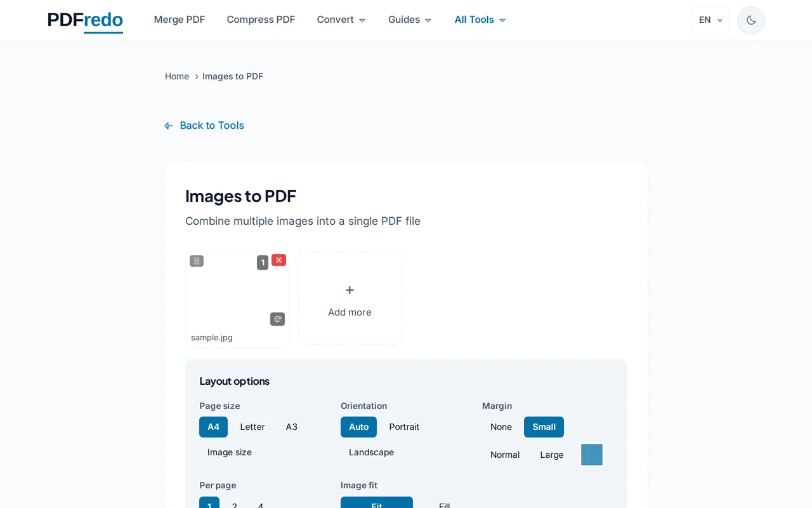
Task: Select the sample.jpg thumbnail
Action: coord(237,292)
